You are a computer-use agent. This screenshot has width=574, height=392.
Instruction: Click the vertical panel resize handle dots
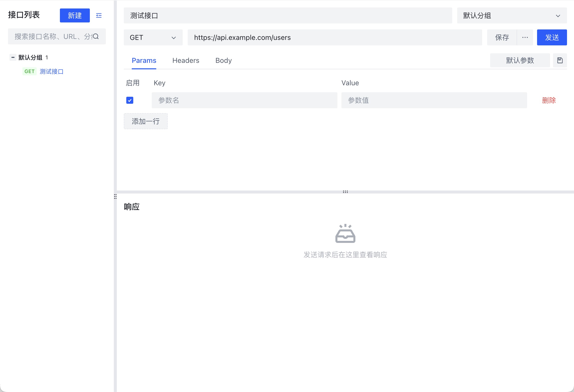[115, 196]
